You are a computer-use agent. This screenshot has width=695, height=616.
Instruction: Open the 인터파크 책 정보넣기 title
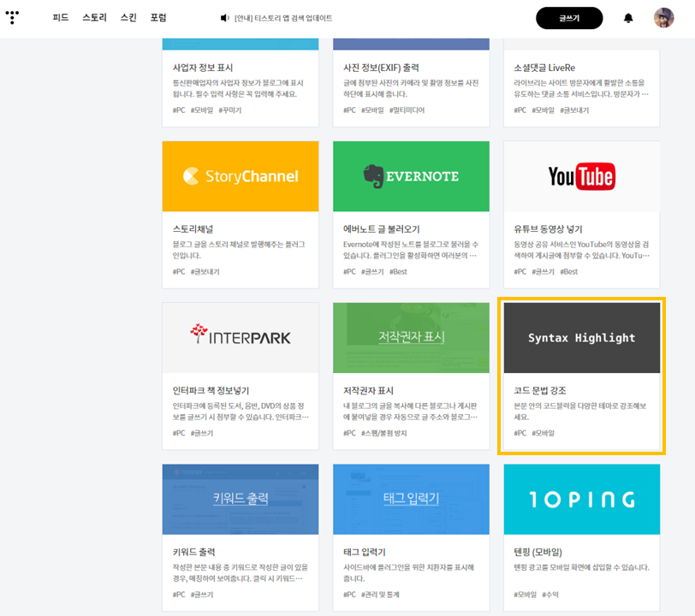211,390
